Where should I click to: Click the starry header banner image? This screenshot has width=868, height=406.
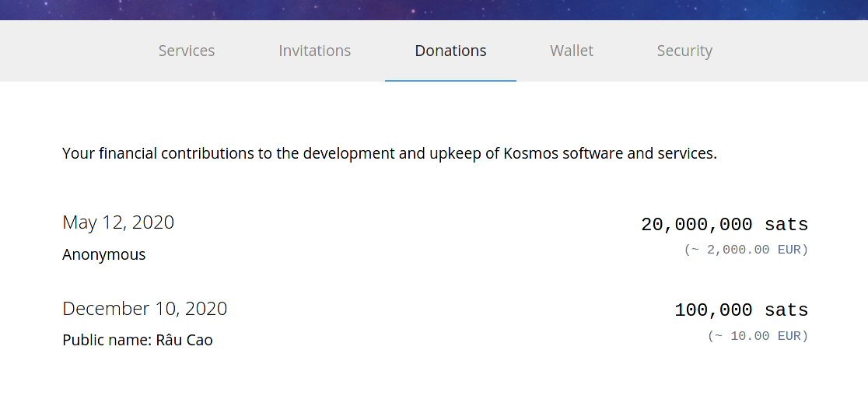point(434,9)
